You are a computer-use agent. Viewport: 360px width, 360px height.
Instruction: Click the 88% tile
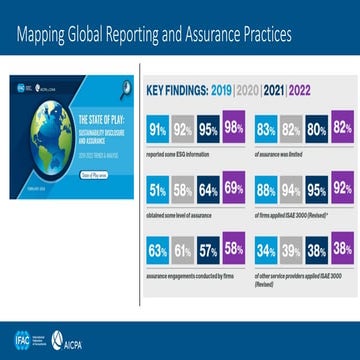coord(266,190)
